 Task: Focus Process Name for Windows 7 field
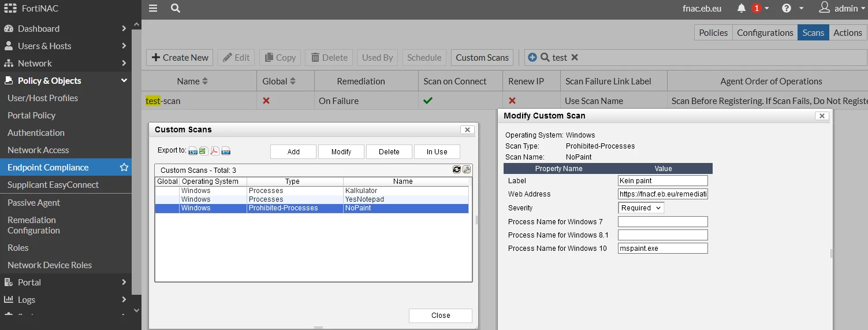663,221
